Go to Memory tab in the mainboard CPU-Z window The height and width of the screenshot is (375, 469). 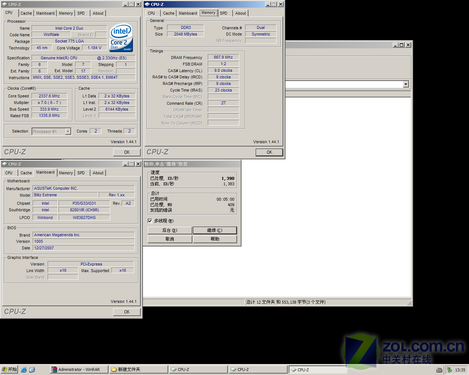66,173
